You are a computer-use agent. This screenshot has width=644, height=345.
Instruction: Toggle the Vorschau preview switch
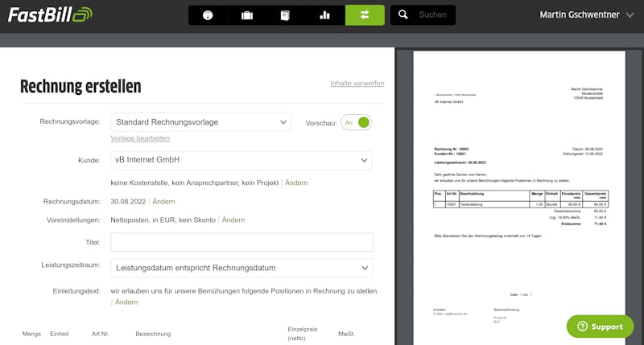click(x=356, y=123)
